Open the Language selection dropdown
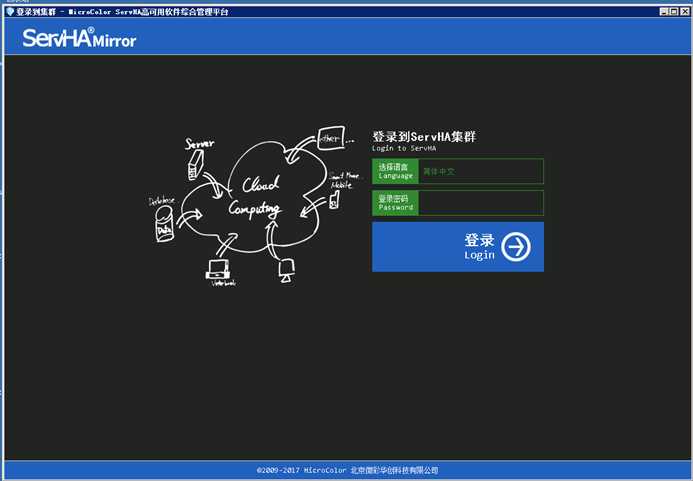Screen dimensions: 693x481 [x=481, y=171]
